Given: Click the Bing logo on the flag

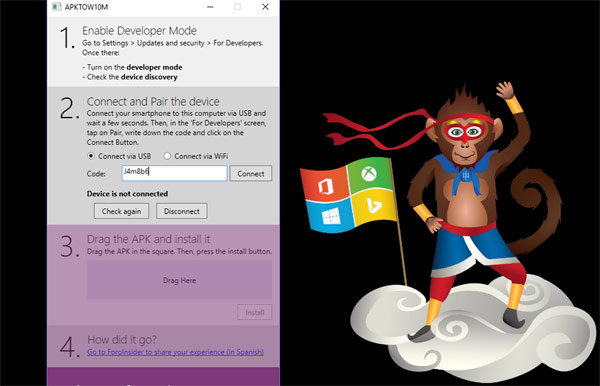Looking at the screenshot, I should [373, 205].
